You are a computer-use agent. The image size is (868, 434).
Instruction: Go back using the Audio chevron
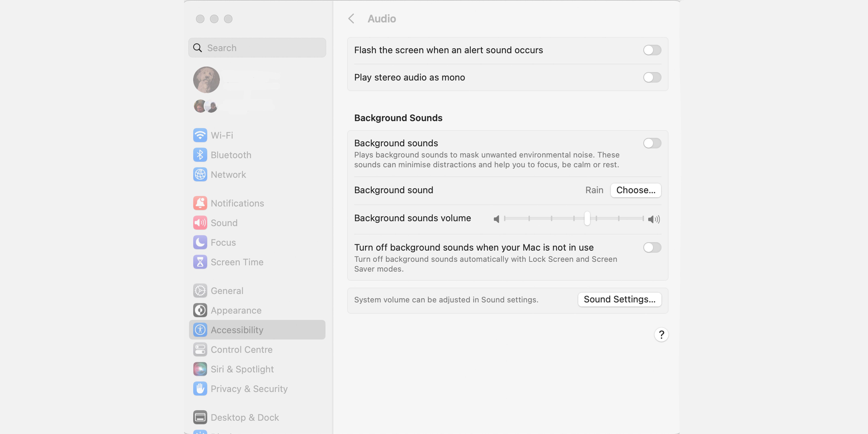[x=351, y=18]
